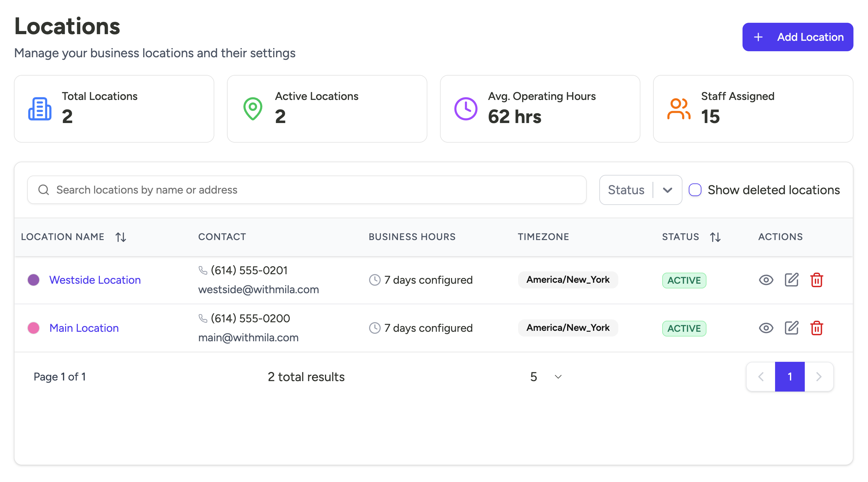Focus the search locations input field
Screen dimensions: 868x482
307,190
